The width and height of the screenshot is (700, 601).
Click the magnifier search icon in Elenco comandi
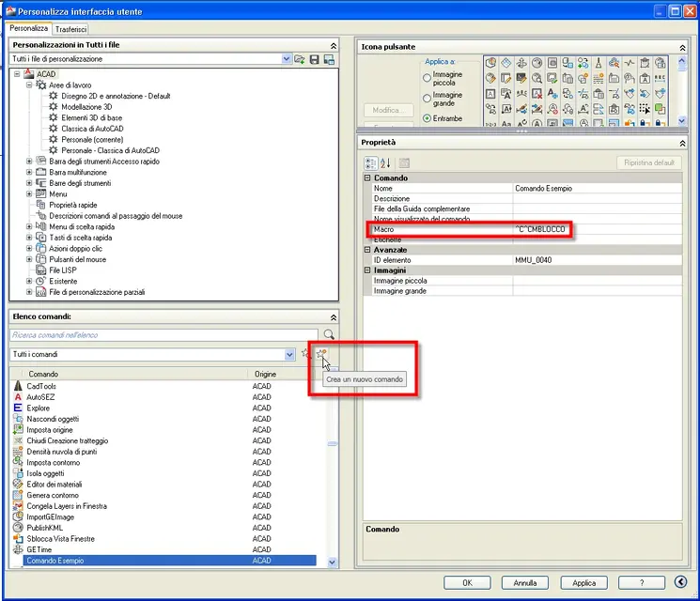click(x=329, y=334)
